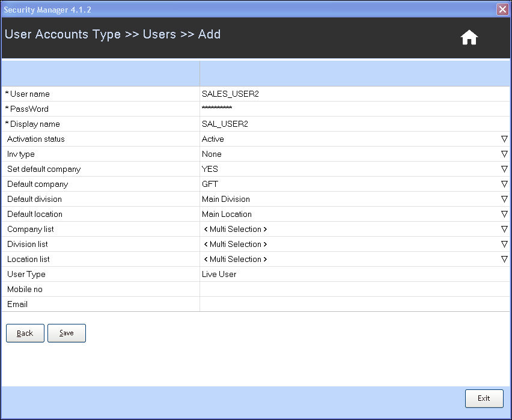Viewport: 512px width, 420px height.
Task: Click the GFT company value
Action: (210, 184)
